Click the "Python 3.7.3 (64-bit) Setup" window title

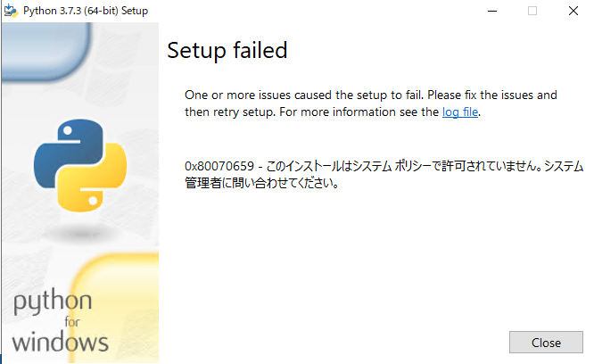(x=86, y=11)
